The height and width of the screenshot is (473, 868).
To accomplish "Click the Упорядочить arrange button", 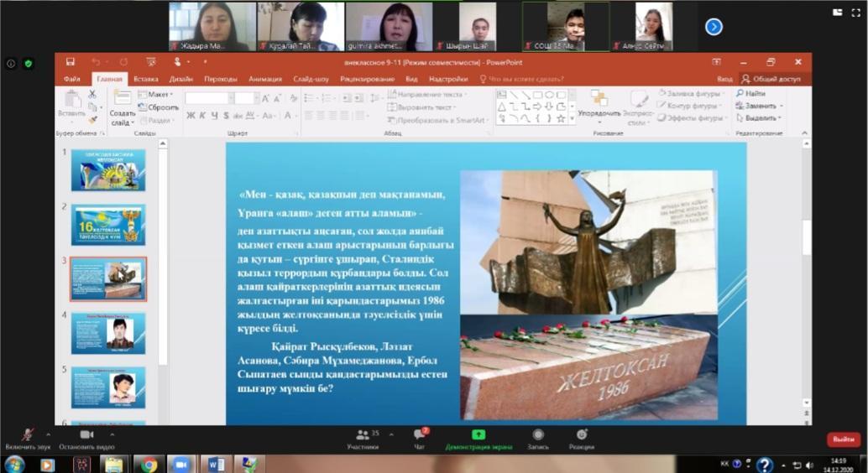I will (599, 105).
